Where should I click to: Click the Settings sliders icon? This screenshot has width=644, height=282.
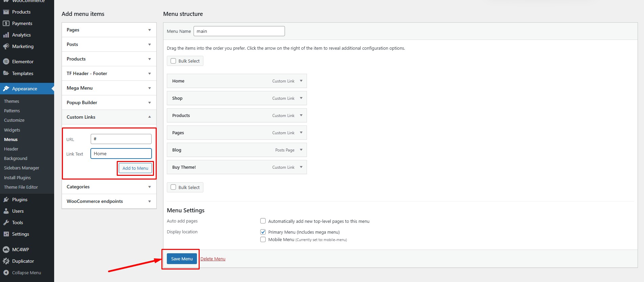6,234
